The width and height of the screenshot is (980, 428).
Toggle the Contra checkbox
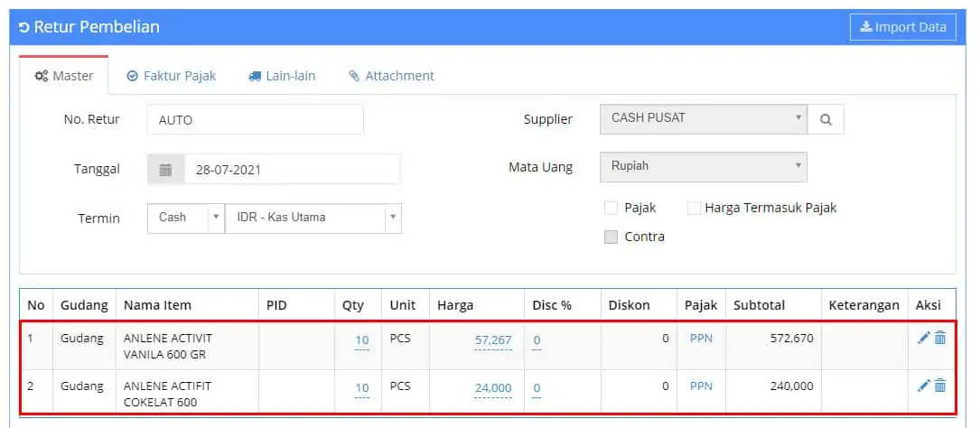pos(611,237)
